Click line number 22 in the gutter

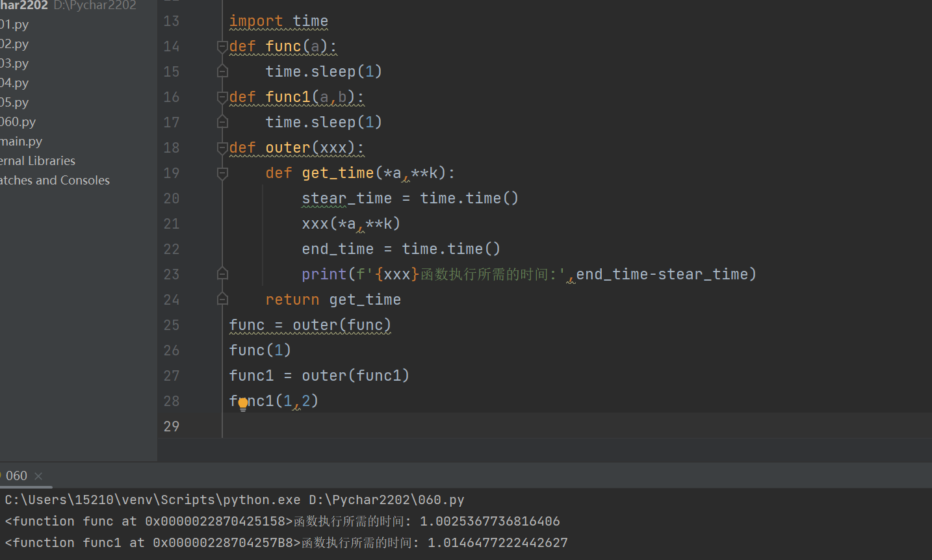pyautogui.click(x=172, y=249)
